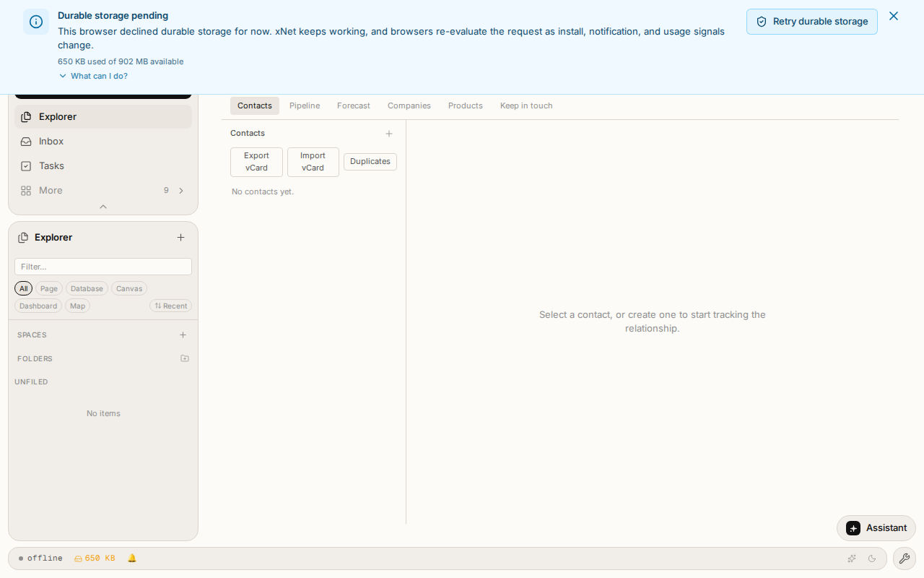Click the "No items" text in Explorer
The image size is (924, 578).
[x=103, y=414]
